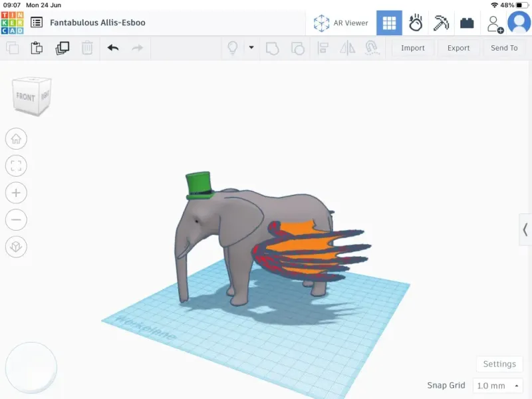Click the Ungroup shapes icon

(x=297, y=48)
